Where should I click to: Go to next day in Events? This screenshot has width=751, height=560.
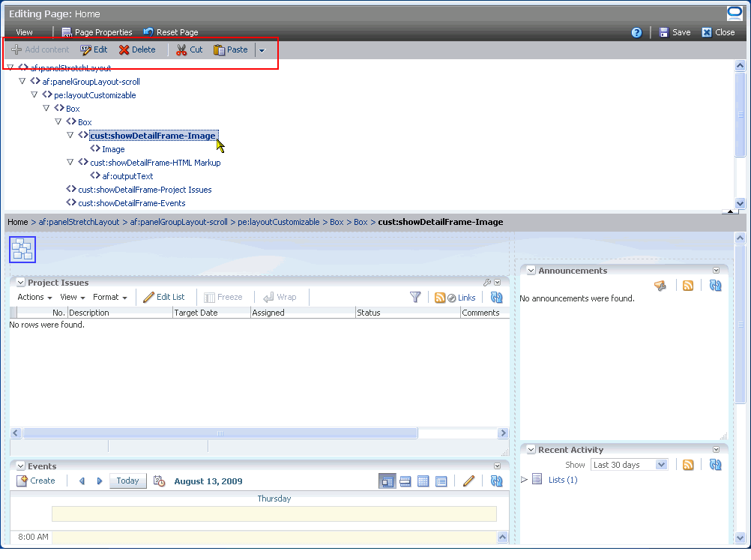coord(100,481)
